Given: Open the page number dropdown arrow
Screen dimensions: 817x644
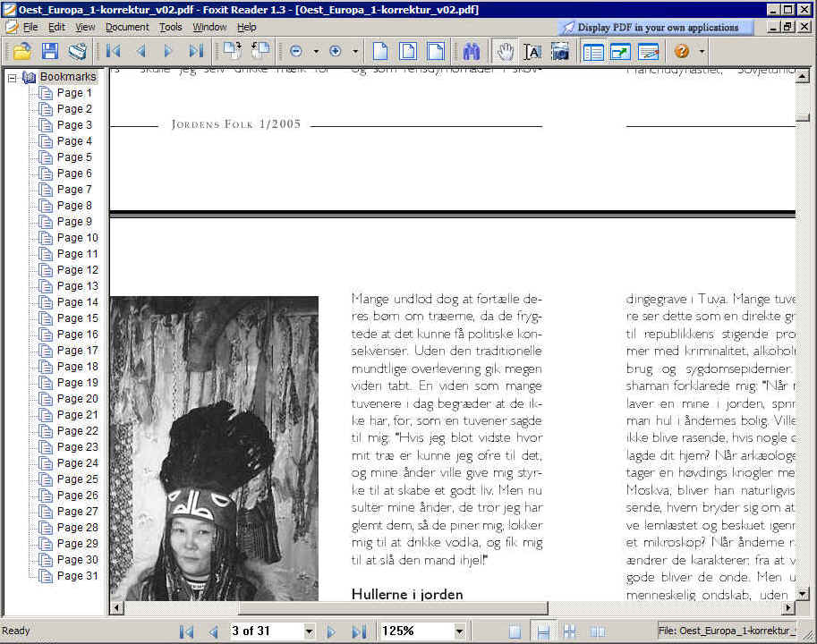Looking at the screenshot, I should click(x=309, y=631).
